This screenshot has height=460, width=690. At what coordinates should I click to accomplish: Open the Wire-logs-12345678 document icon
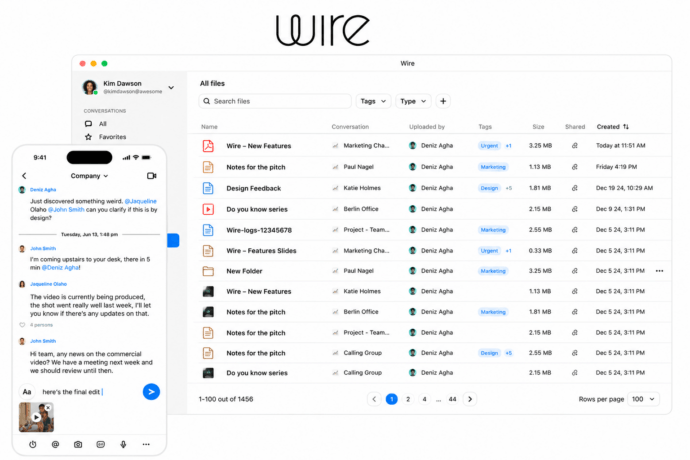[x=208, y=230]
